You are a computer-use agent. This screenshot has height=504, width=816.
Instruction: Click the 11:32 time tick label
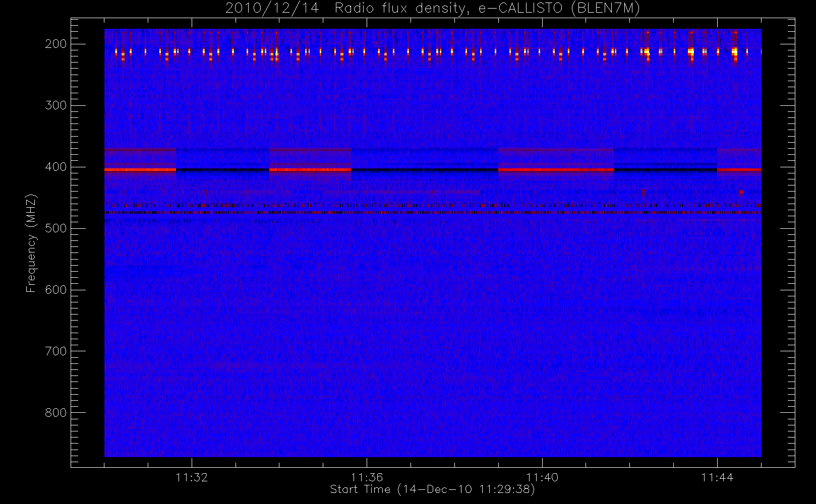coord(192,477)
